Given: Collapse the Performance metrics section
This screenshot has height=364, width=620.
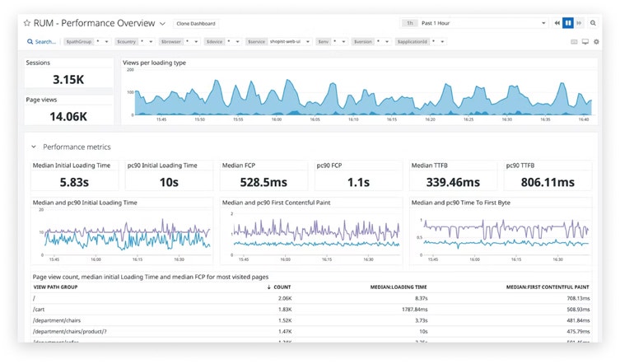Looking at the screenshot, I should (34, 147).
